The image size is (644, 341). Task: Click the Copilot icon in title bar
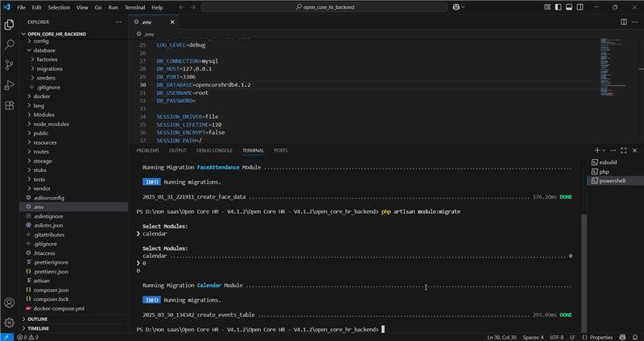[456, 7]
